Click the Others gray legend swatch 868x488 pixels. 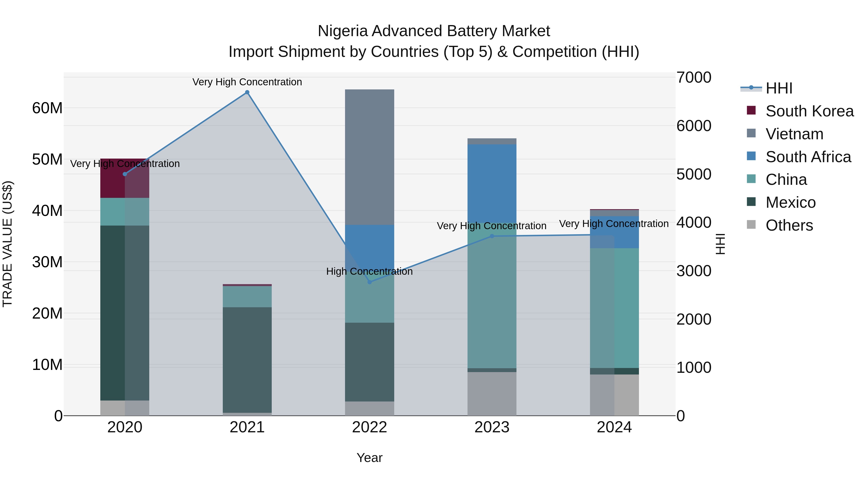pos(751,225)
